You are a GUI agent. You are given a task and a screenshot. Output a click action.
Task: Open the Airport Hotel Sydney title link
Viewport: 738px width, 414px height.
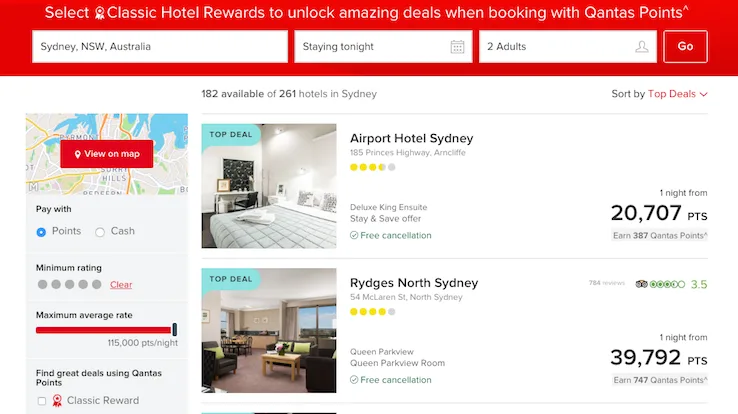click(x=411, y=138)
